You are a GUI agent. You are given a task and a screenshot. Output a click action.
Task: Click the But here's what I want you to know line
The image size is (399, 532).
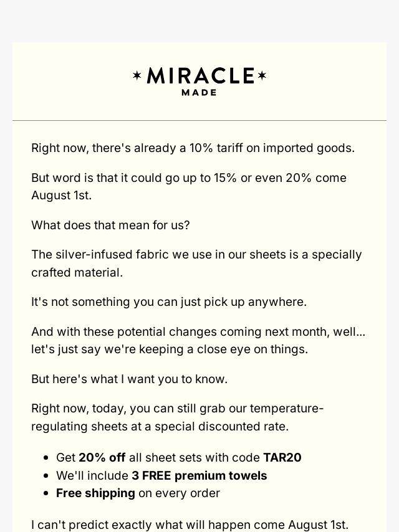(x=130, y=379)
